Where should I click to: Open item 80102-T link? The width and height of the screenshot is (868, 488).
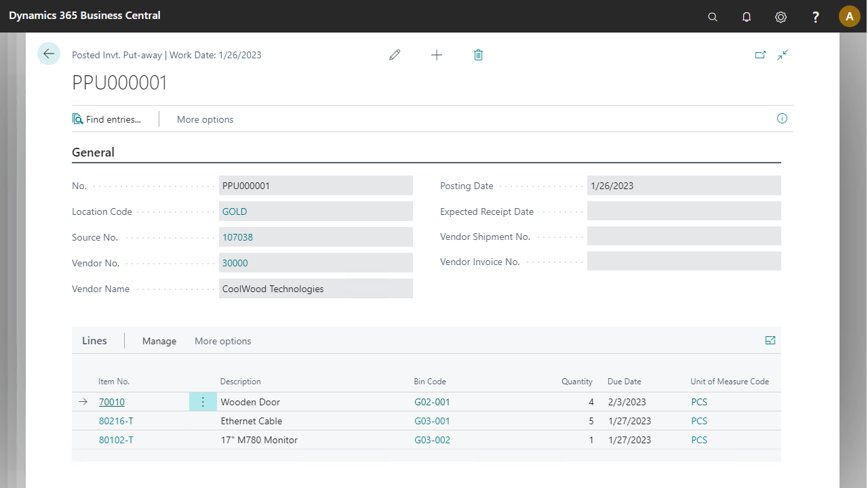pos(116,440)
